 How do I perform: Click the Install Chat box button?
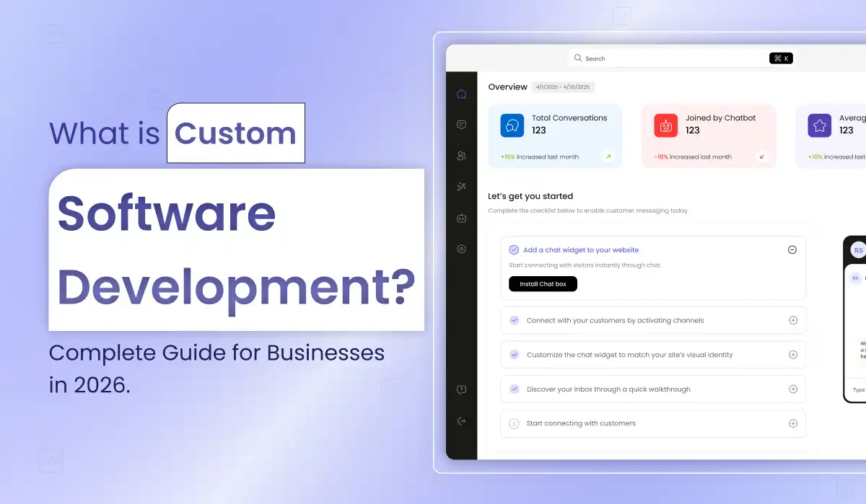coord(543,284)
